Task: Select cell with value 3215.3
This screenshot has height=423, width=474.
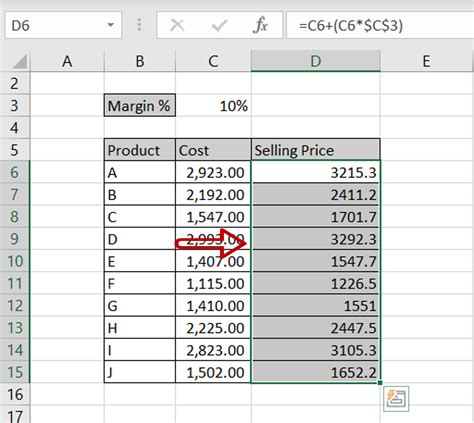Action: pyautogui.click(x=315, y=172)
